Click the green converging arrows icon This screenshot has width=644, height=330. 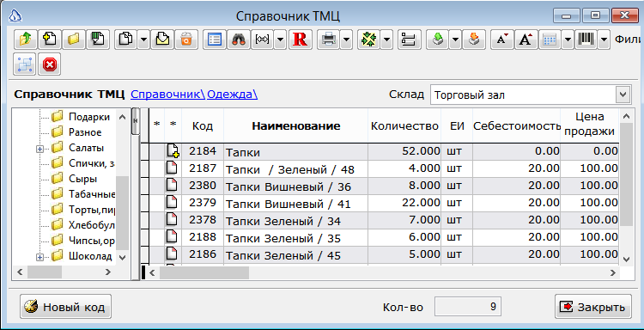coord(369,39)
